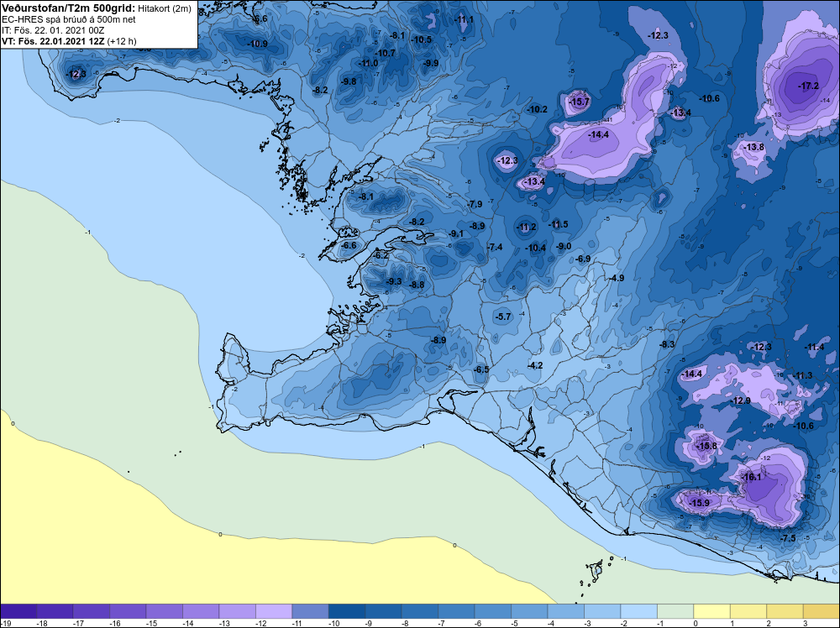This screenshot has width=840, height=628.
Task: Select legend swatch between -13 and -12
Action: pos(238,611)
